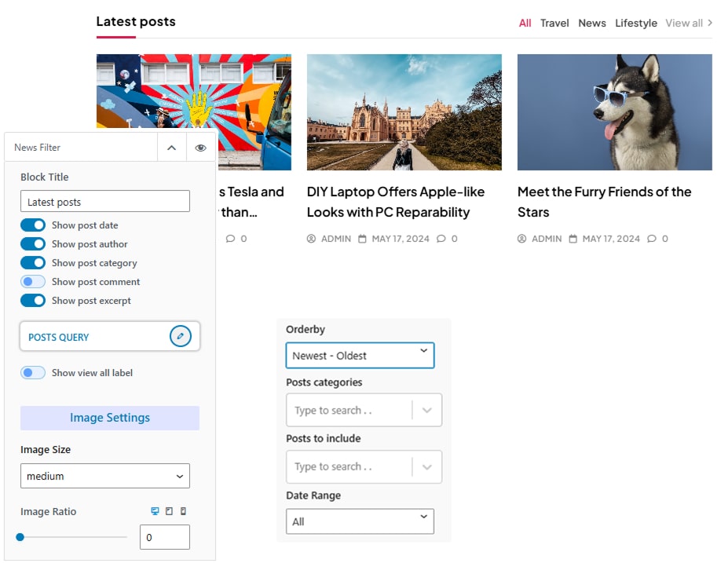Select tablet device icon for Image Ratio
Viewport: 728px width, 563px height.
pos(169,511)
